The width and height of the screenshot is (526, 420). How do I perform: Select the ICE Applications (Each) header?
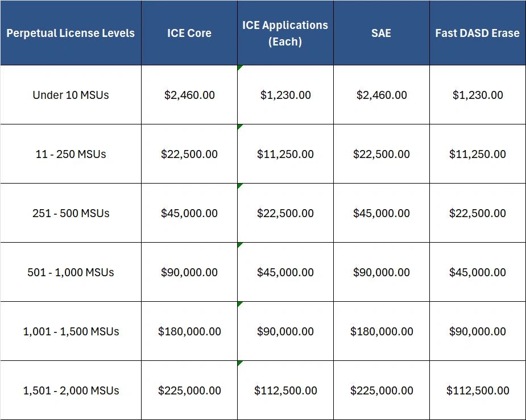coord(285,33)
